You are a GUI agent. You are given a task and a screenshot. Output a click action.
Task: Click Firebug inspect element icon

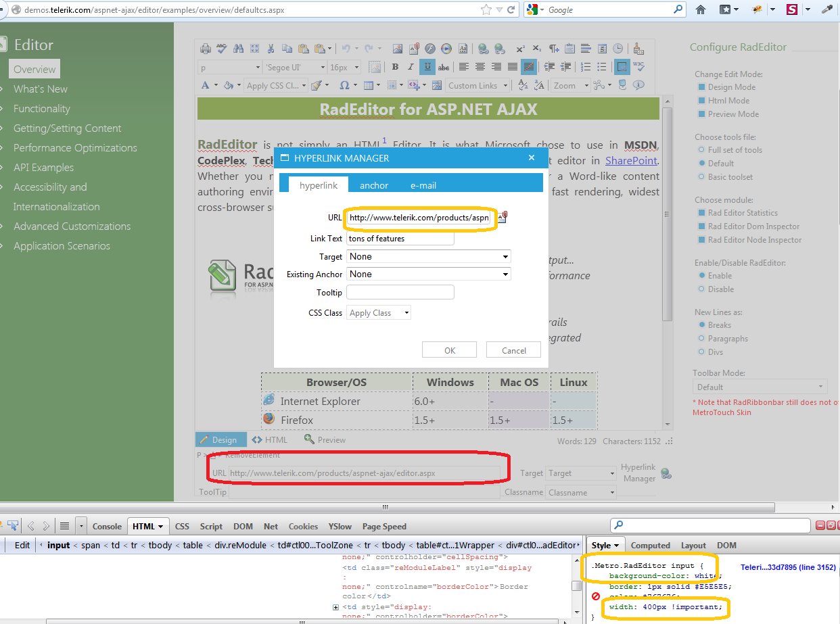coord(13,526)
